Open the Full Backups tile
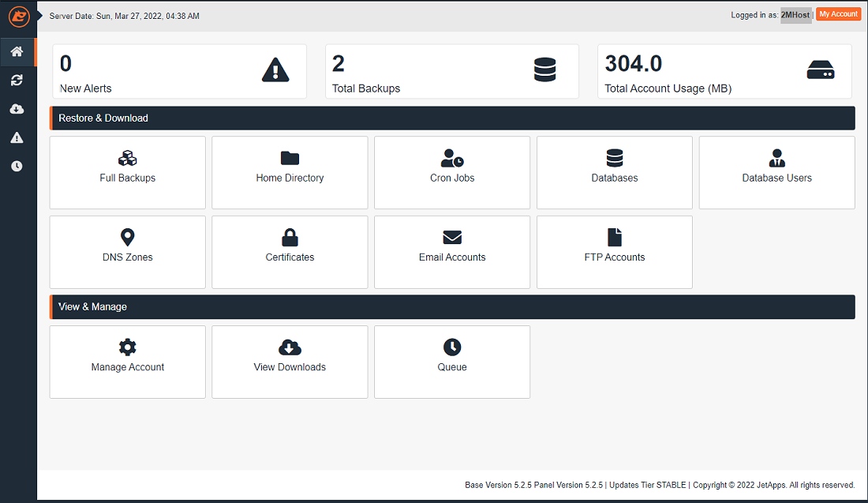868x503 pixels. (x=128, y=172)
